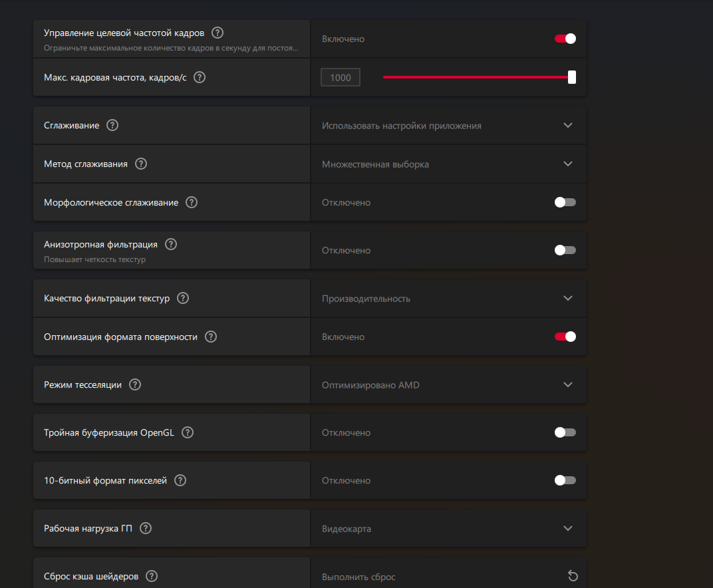Click the Оптимизировано AMD value text
713x588 pixels.
coord(370,384)
